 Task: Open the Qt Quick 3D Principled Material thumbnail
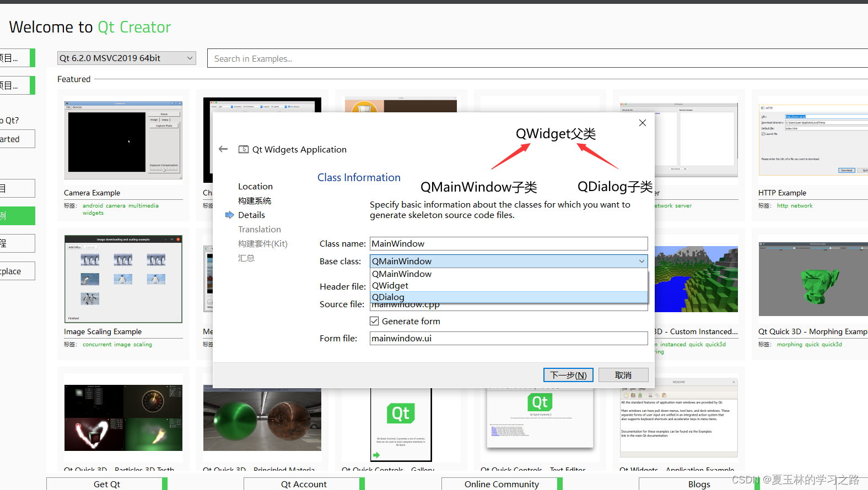pos(262,420)
